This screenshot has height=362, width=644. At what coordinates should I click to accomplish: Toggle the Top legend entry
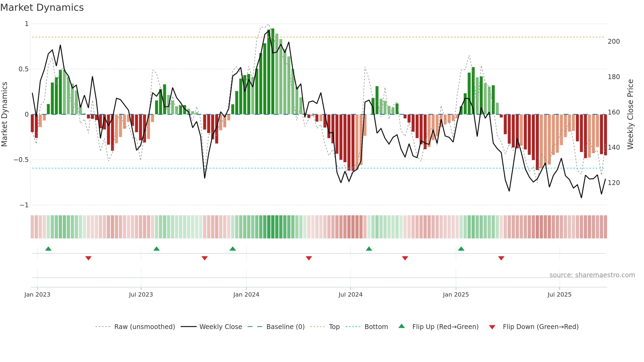tap(325, 327)
